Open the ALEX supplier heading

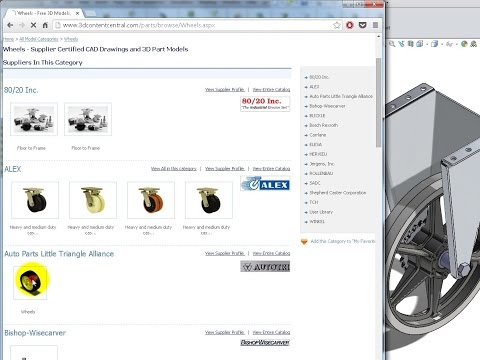[13, 169]
